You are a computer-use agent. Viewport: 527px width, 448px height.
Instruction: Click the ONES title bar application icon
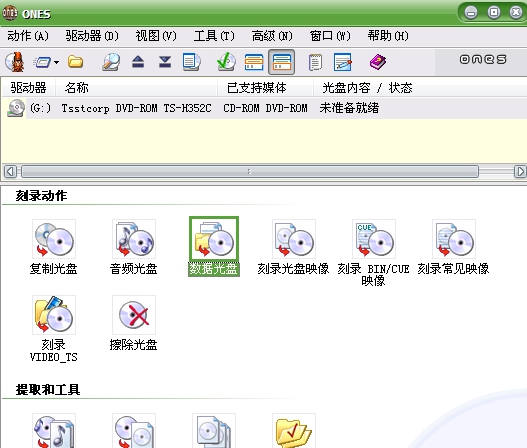[9, 13]
